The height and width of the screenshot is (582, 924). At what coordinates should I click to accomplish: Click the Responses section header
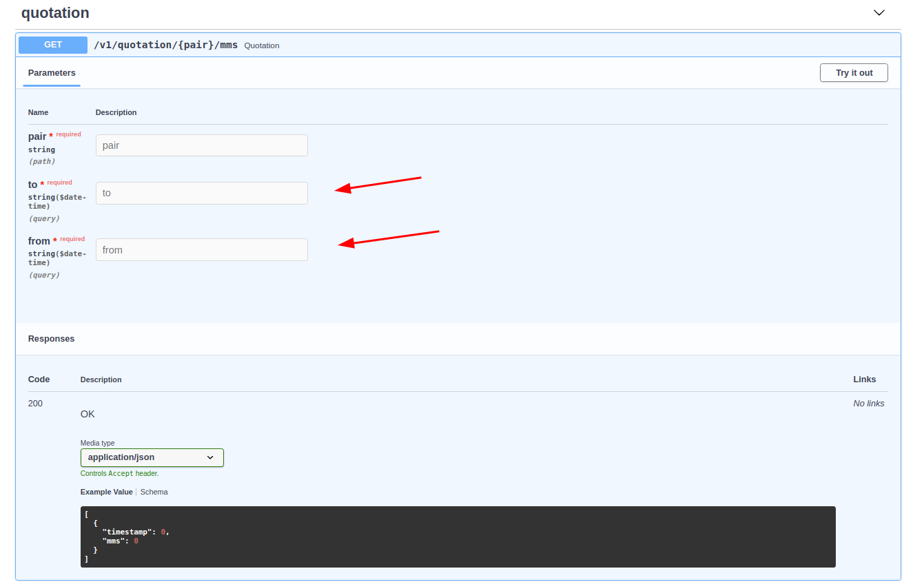[52, 339]
